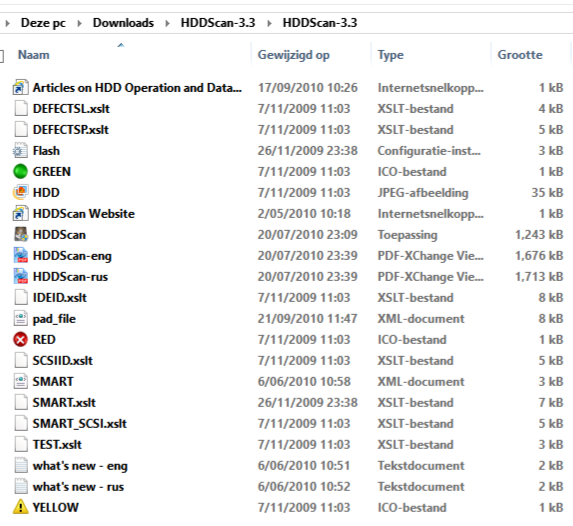Expand the arrow before Deze pc in breadcrumb

click(x=7, y=23)
